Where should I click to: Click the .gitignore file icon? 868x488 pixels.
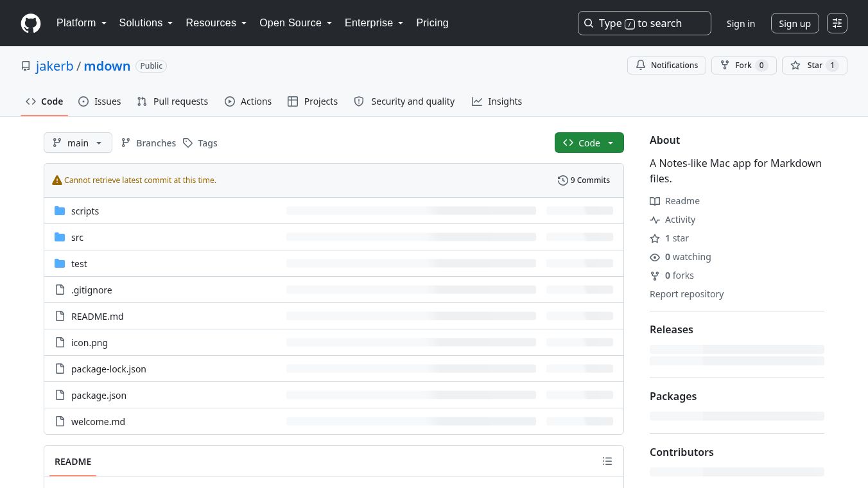tap(60, 290)
